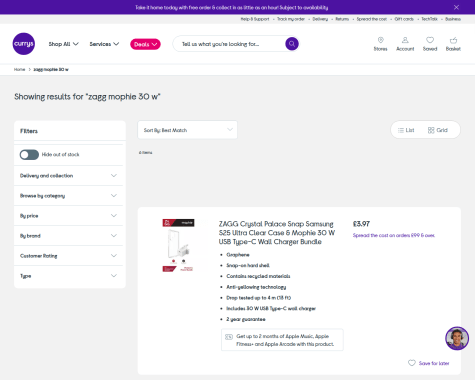Click the ZAGG product thumbnail image

coord(178,245)
